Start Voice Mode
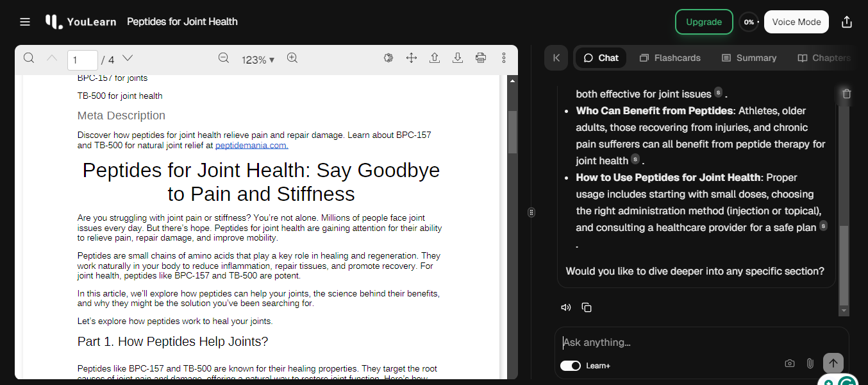This screenshot has height=385, width=868. (796, 22)
